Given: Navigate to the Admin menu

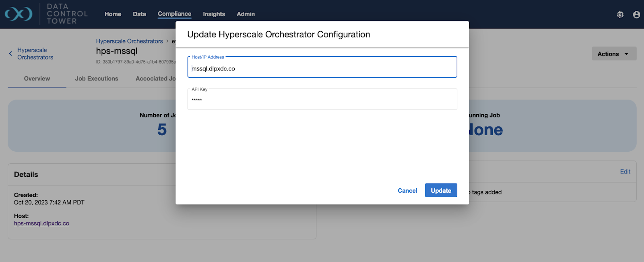Looking at the screenshot, I should click(246, 14).
